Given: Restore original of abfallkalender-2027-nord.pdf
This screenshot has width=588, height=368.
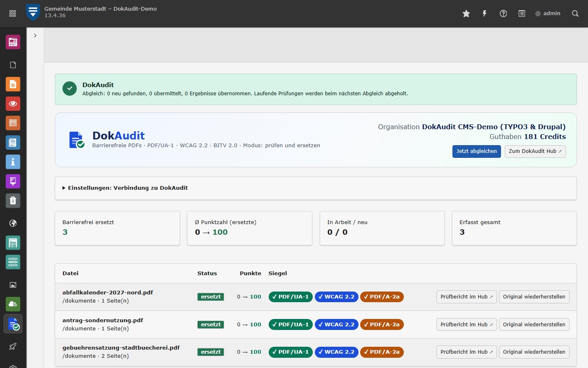Looking at the screenshot, I should pyautogui.click(x=534, y=297).
